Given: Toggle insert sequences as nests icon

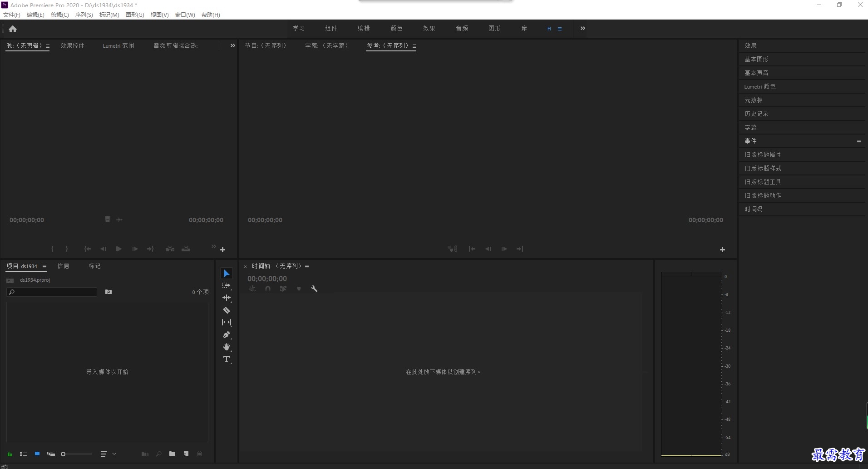Looking at the screenshot, I should tap(252, 289).
